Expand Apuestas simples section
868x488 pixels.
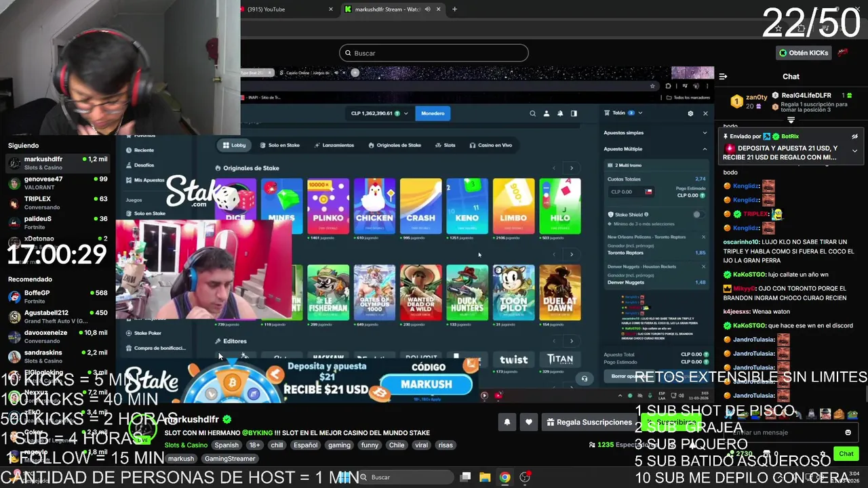tap(655, 133)
